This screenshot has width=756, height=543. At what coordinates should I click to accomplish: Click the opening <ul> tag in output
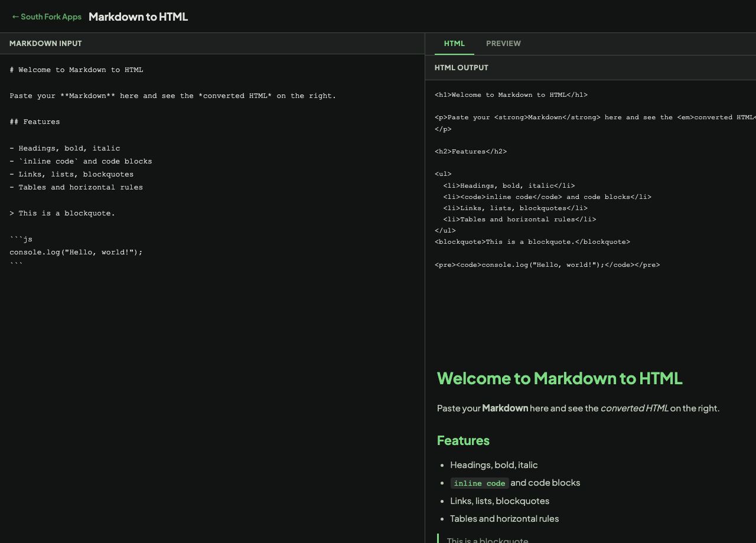443,174
